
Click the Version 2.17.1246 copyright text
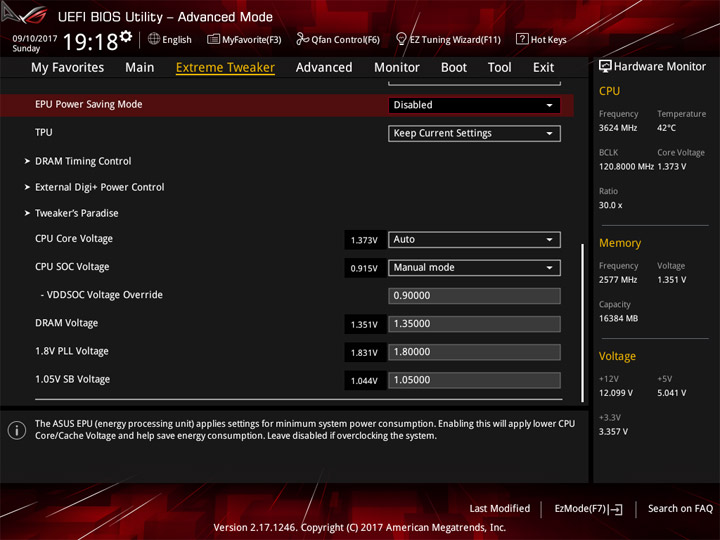360,528
